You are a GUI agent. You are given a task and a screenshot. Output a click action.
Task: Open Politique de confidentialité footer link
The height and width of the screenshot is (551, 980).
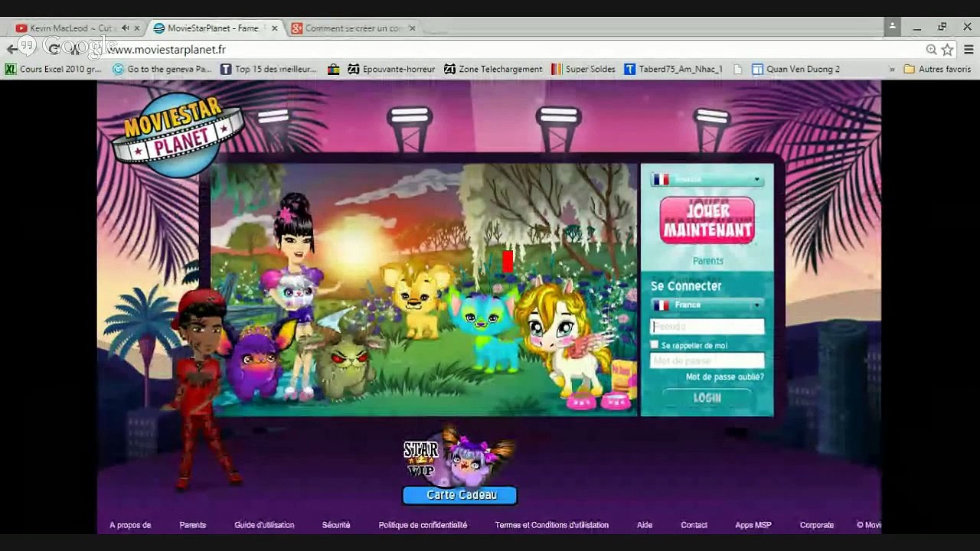(x=423, y=525)
